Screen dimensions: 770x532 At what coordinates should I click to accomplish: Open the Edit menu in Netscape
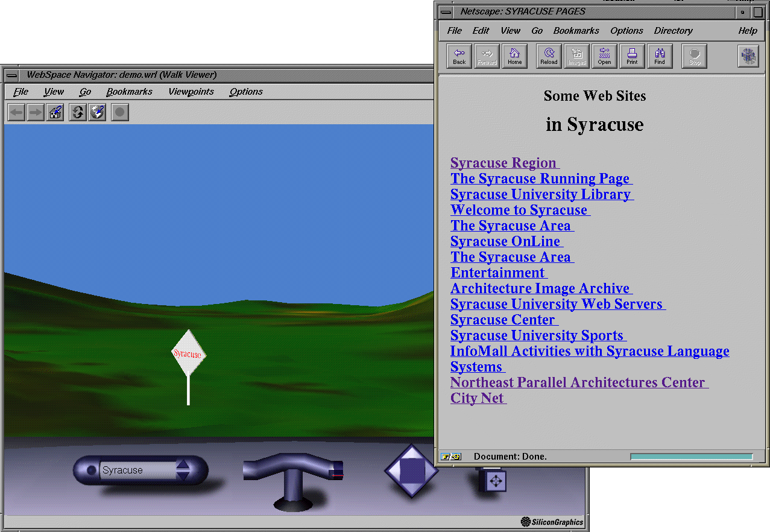(481, 31)
